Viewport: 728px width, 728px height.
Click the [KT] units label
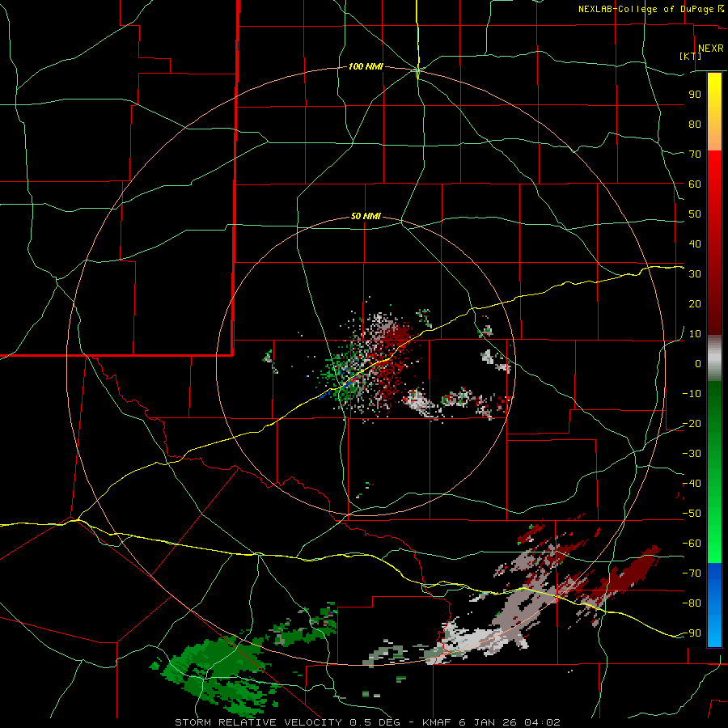[x=691, y=56]
